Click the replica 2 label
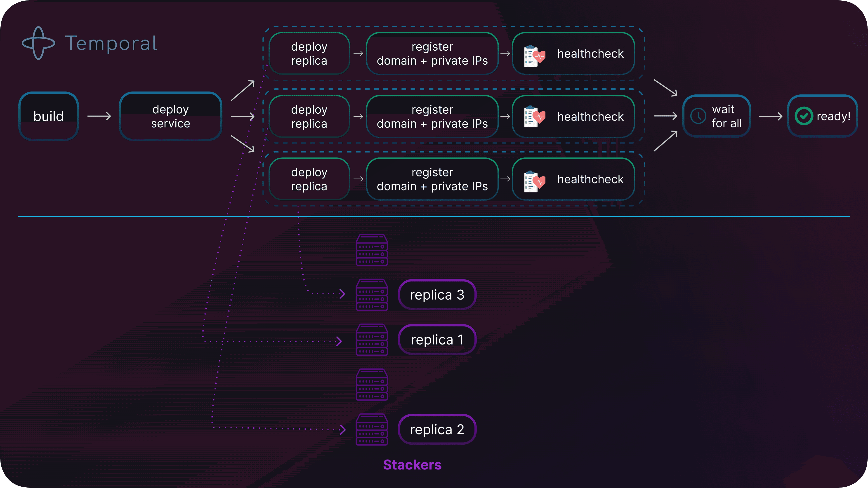 pos(437,429)
